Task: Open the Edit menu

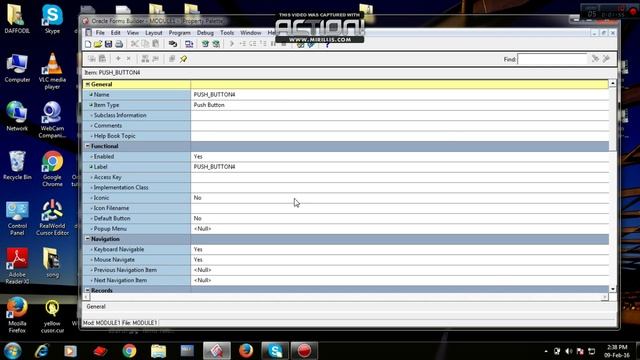Action: [116, 33]
